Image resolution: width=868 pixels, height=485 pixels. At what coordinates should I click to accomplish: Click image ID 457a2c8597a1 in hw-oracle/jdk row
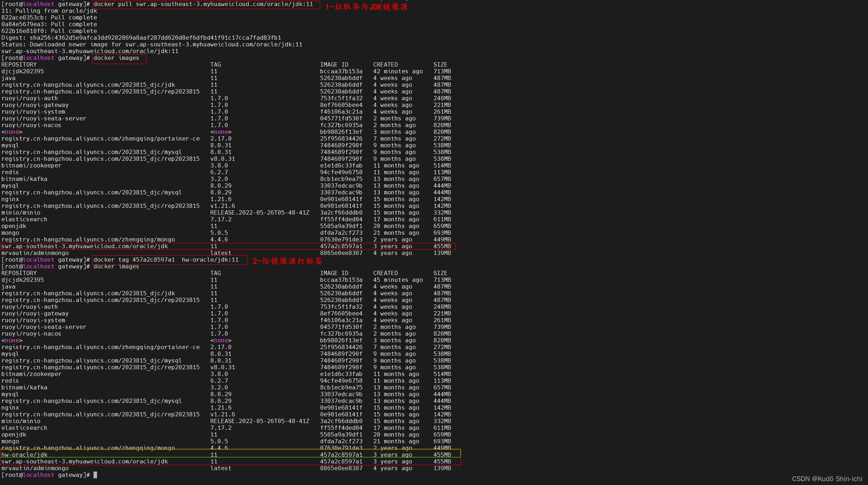[341, 455]
